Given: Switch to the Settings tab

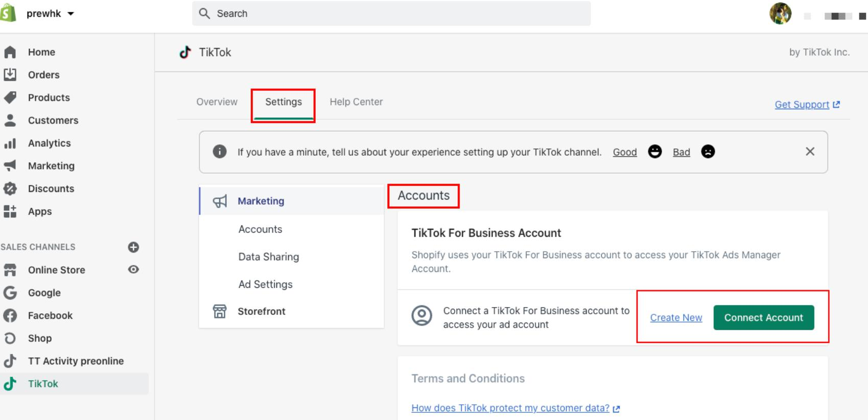Looking at the screenshot, I should click(x=284, y=102).
